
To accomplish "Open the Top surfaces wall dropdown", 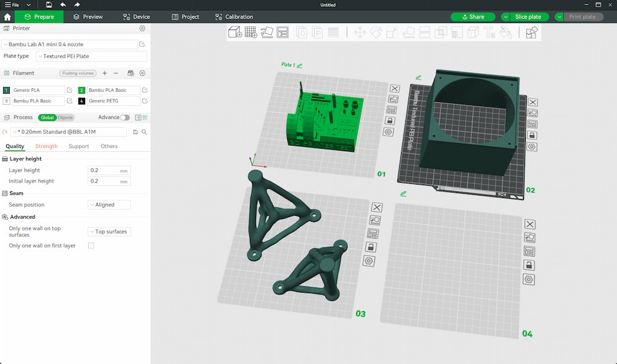I will coord(109,232).
